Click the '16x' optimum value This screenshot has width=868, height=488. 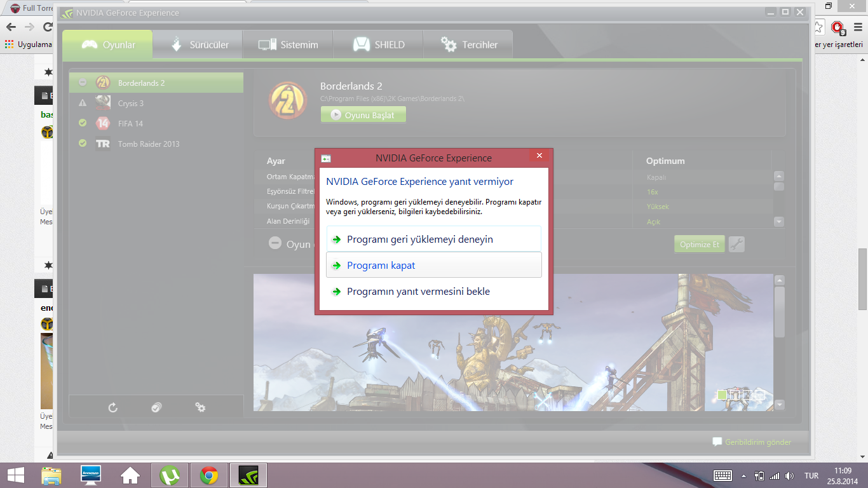(652, 192)
